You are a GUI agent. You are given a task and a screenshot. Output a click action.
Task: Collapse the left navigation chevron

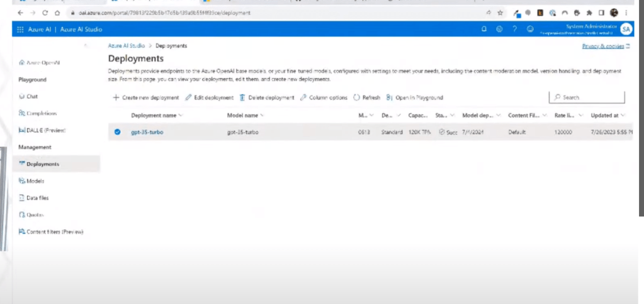86,45
